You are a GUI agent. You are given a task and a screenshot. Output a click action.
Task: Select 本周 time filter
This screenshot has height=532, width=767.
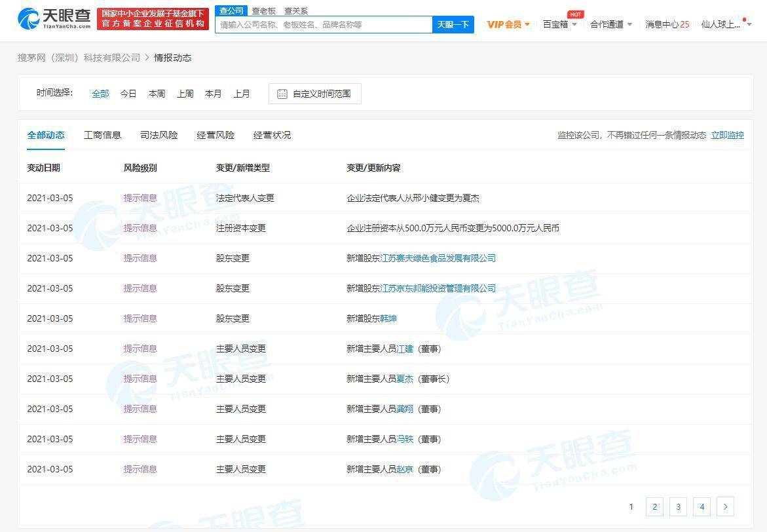pos(157,94)
